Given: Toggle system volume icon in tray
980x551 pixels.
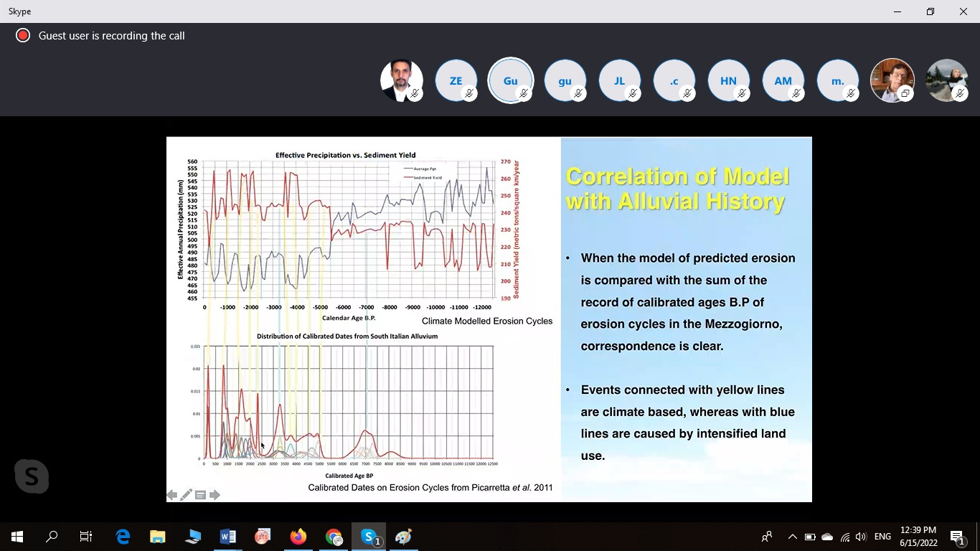Looking at the screenshot, I should pos(861,537).
